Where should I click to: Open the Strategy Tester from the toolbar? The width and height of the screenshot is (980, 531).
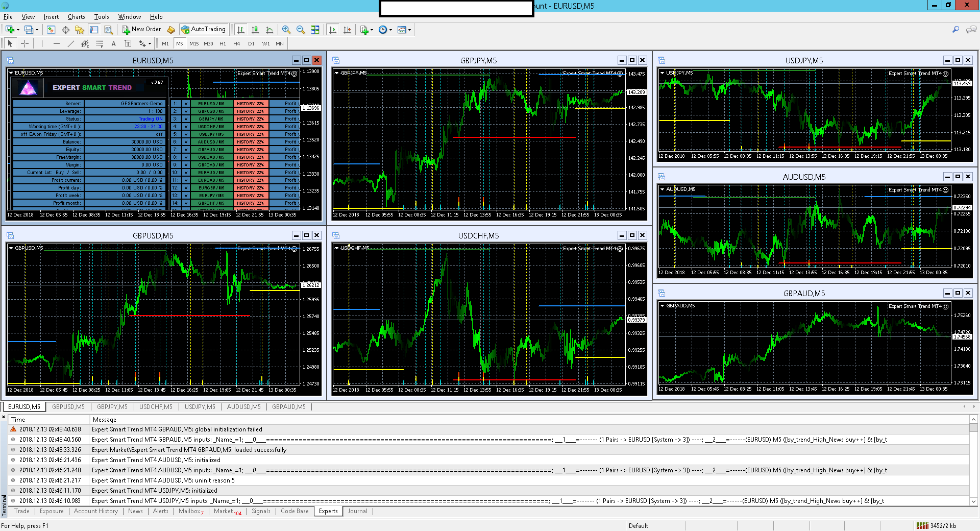108,30
